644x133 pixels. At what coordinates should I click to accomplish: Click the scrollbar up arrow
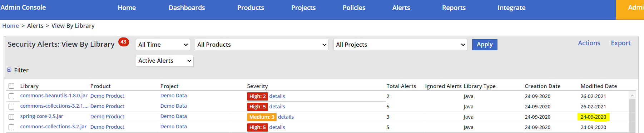point(632,95)
